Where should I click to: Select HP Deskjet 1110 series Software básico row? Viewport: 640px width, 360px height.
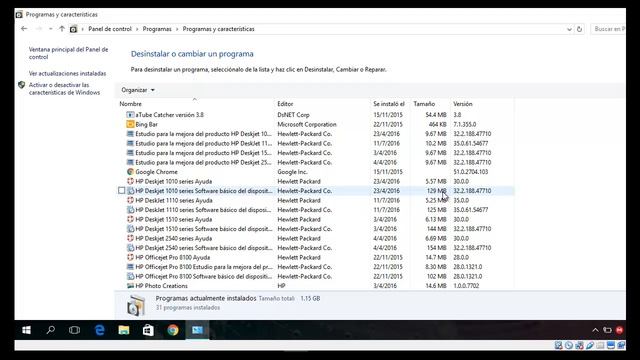coord(316,210)
